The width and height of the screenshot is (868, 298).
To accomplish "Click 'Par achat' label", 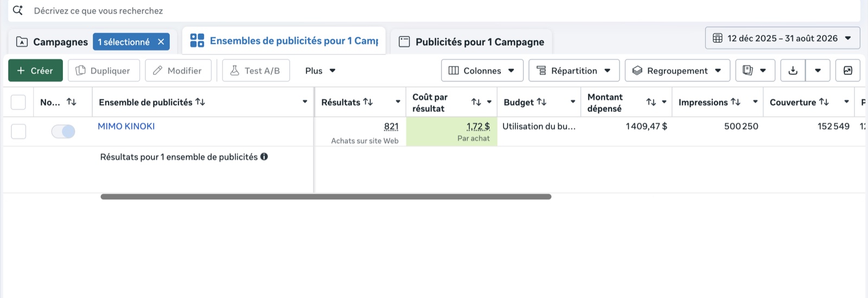I will (x=473, y=138).
